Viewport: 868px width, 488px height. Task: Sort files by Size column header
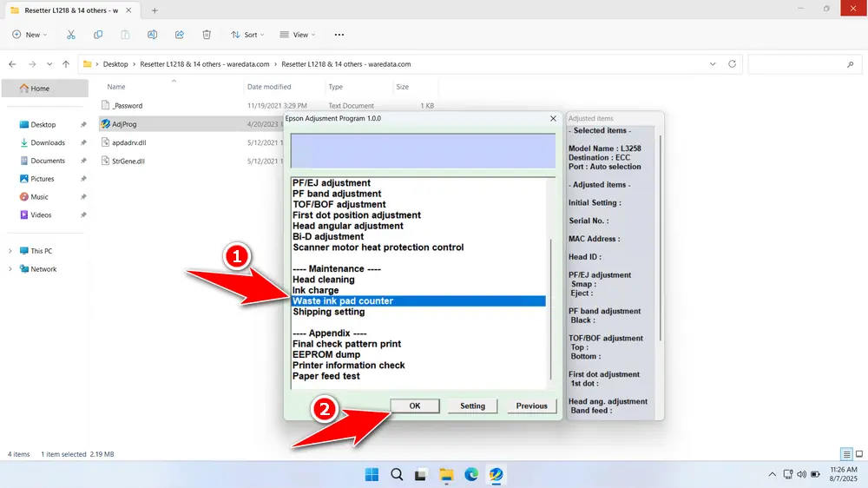(x=403, y=87)
